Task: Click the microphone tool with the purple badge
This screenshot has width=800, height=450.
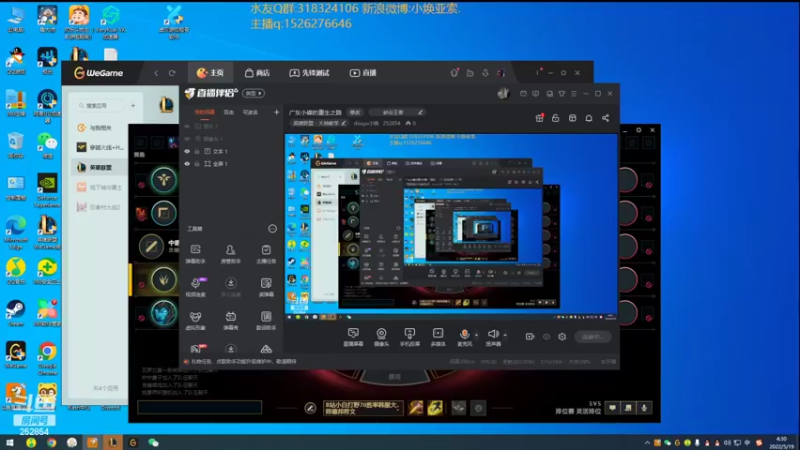Action: (x=195, y=287)
